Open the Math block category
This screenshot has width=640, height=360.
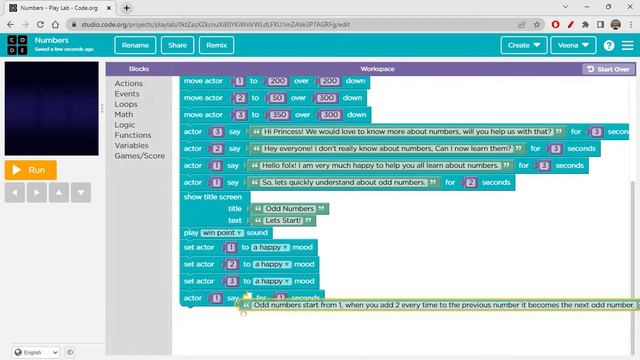[x=124, y=115]
